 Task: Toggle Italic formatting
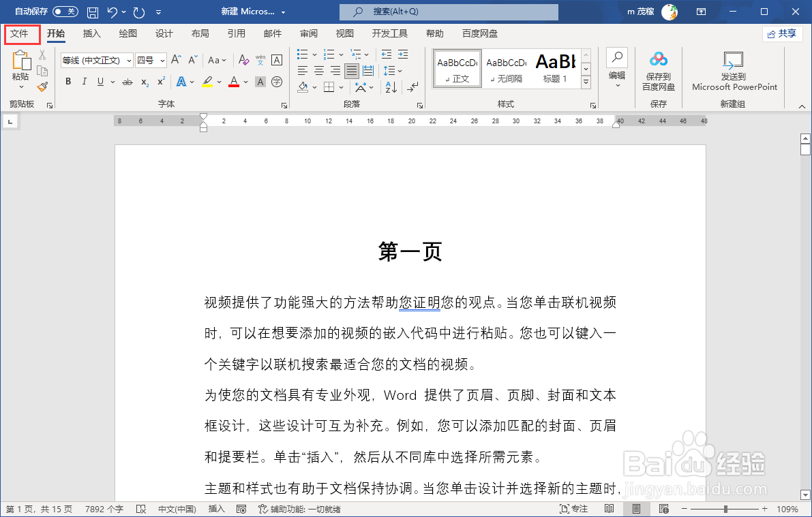84,82
